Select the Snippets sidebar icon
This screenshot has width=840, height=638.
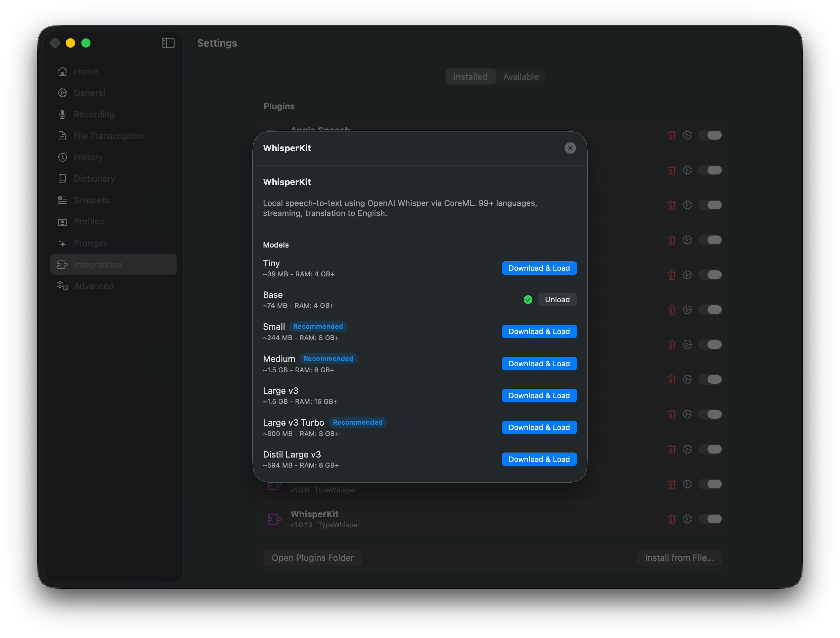[x=62, y=200]
